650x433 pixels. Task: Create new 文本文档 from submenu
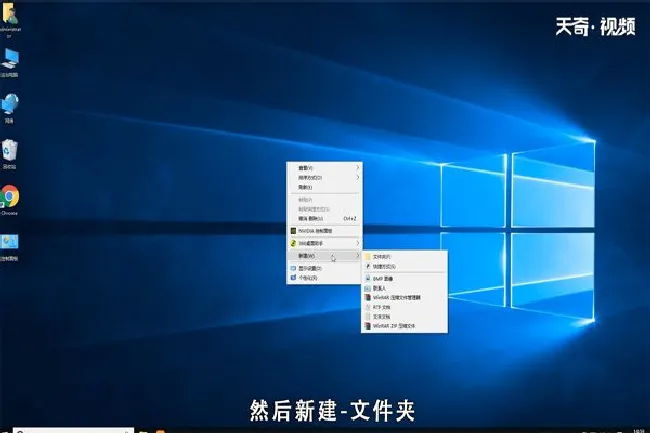click(x=404, y=317)
